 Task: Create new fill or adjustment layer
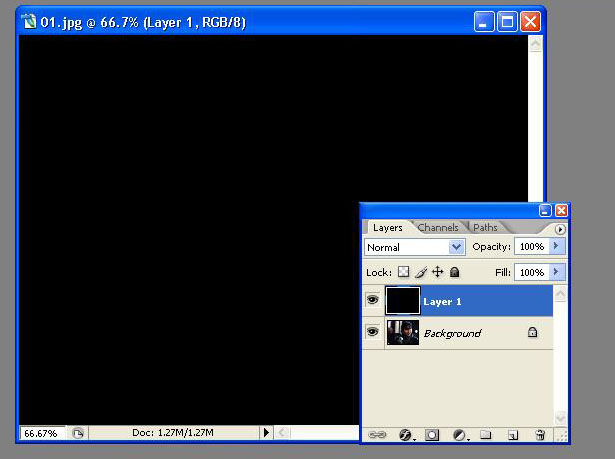point(459,435)
